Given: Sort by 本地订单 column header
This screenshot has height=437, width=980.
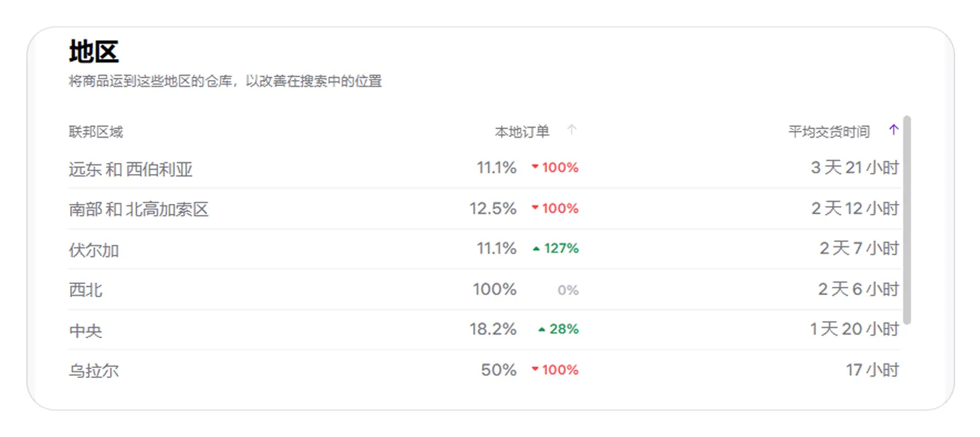Looking at the screenshot, I should 522,132.
